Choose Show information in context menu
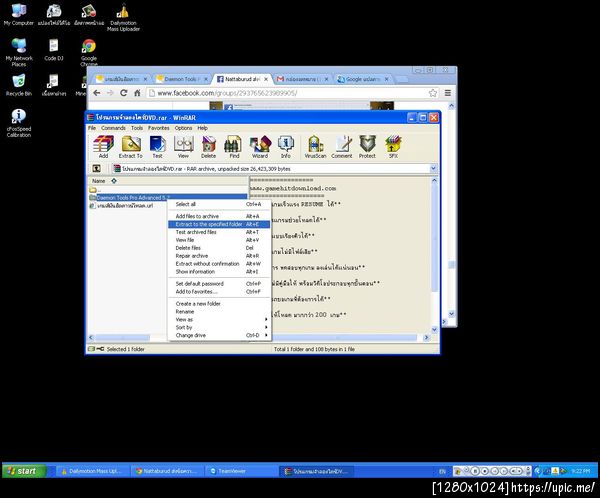 [x=219, y=272]
